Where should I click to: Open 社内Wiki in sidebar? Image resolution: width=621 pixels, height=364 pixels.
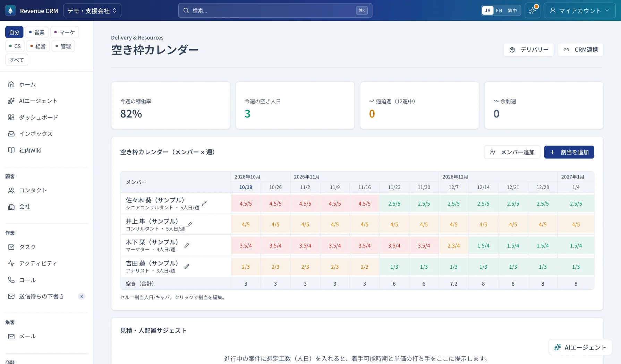point(46,150)
